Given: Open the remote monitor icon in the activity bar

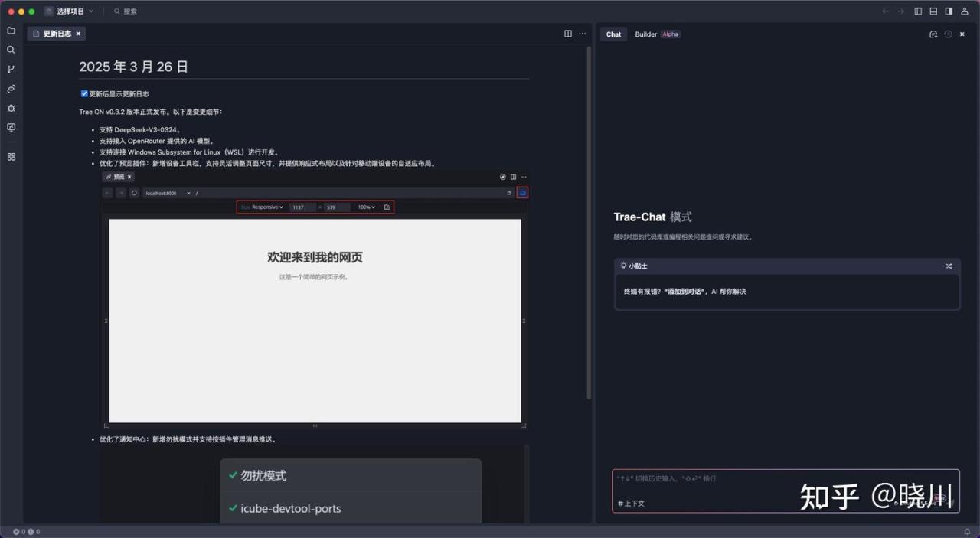Looking at the screenshot, I should pyautogui.click(x=11, y=128).
